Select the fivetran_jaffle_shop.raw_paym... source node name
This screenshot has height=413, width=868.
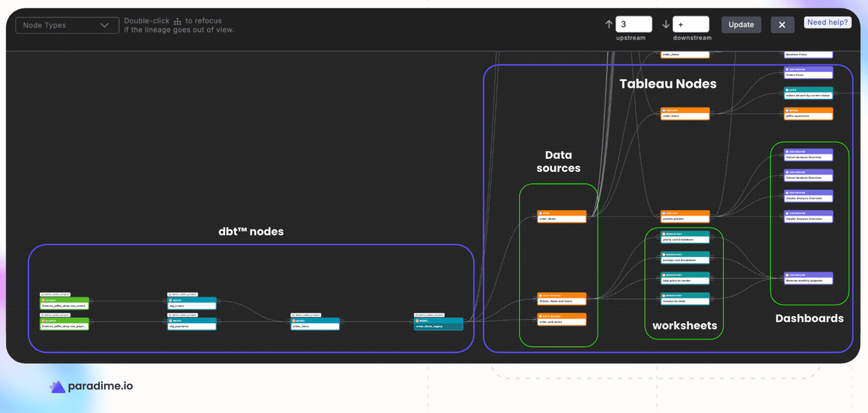[63, 326]
